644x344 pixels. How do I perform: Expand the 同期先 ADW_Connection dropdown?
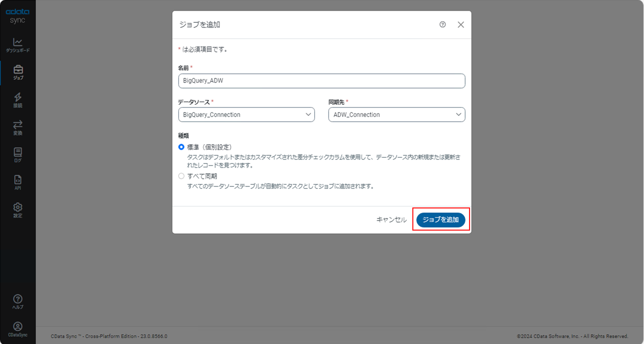click(x=397, y=114)
